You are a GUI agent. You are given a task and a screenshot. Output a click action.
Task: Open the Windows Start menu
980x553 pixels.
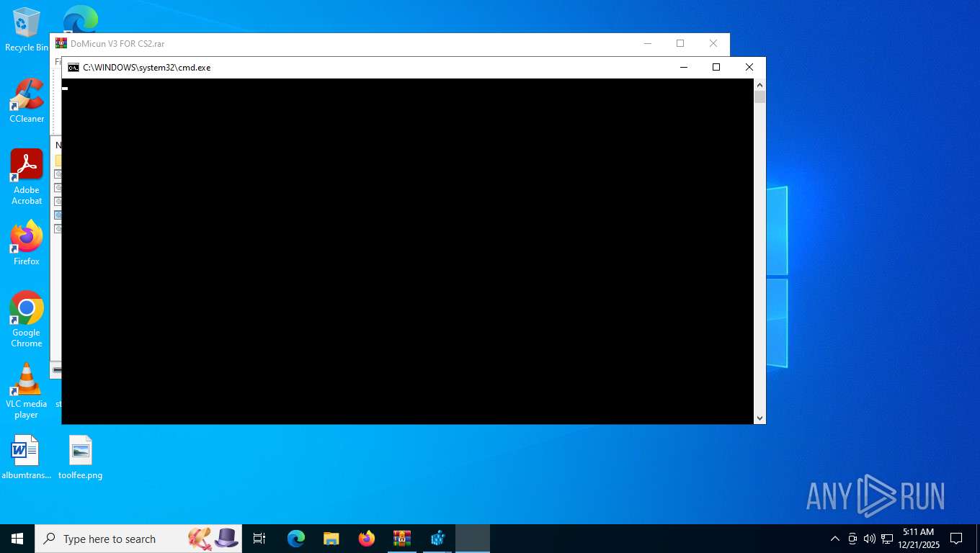tap(17, 539)
